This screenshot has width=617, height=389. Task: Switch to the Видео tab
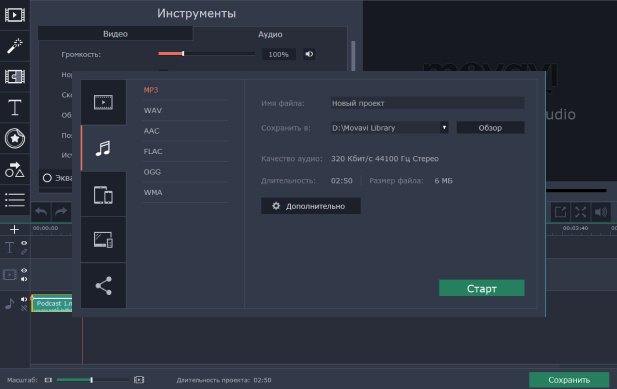115,34
